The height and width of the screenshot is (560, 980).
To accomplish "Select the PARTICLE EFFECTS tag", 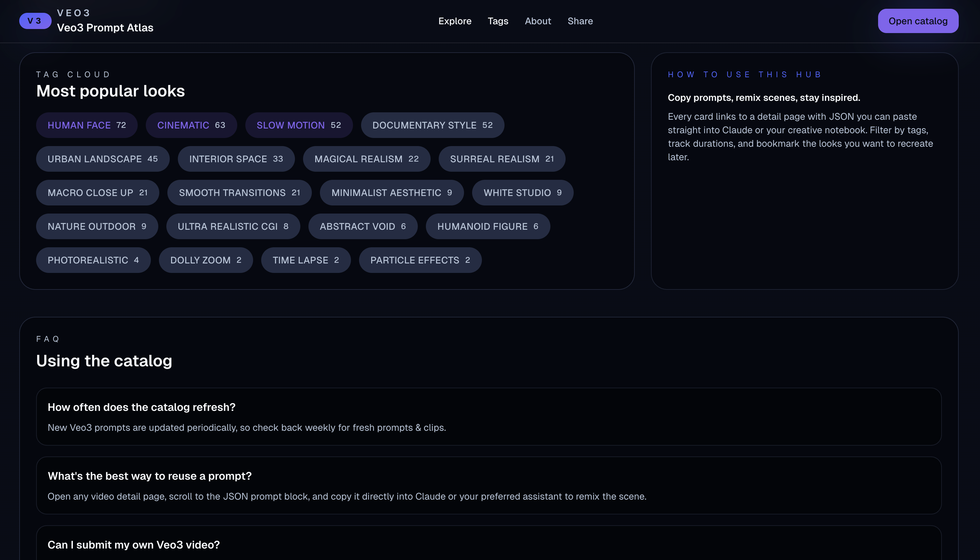I will click(x=420, y=260).
